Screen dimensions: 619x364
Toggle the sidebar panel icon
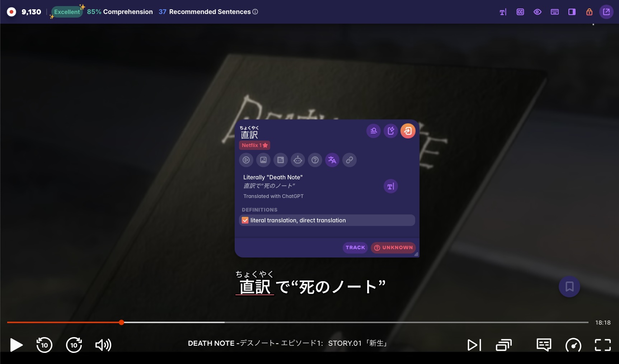(572, 12)
